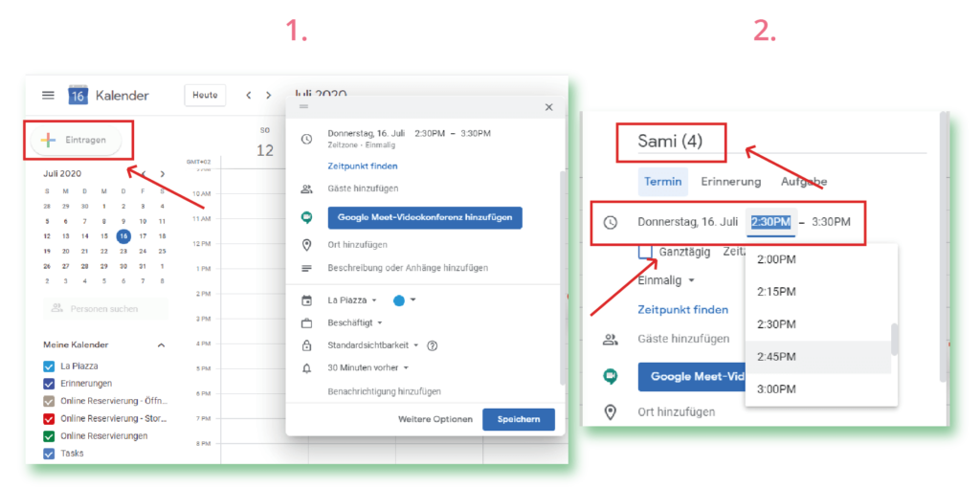Click the location pin icon in panel 1
980x488 pixels.
click(306, 245)
